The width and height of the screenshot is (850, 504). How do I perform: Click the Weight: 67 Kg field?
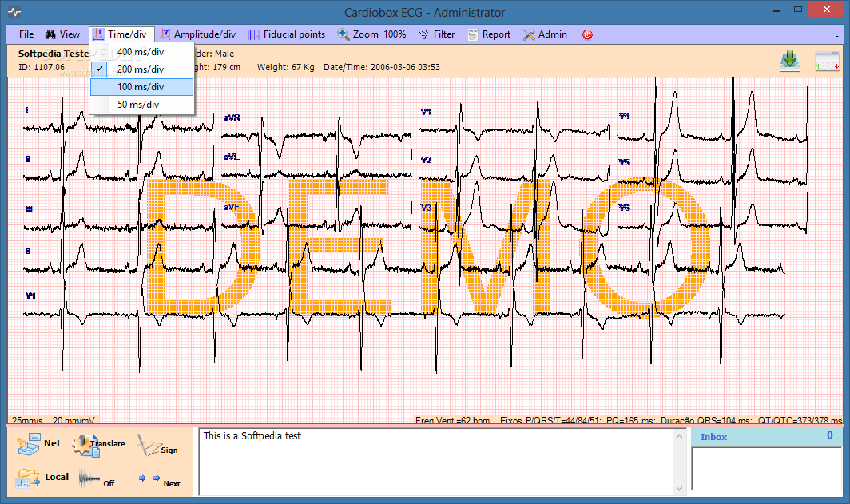click(x=286, y=67)
